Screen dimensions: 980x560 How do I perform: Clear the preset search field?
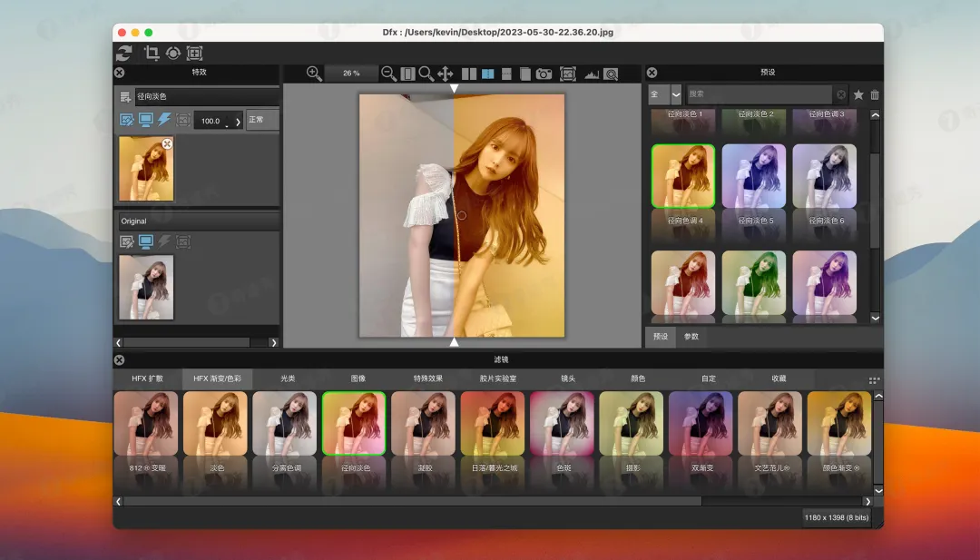click(x=841, y=94)
